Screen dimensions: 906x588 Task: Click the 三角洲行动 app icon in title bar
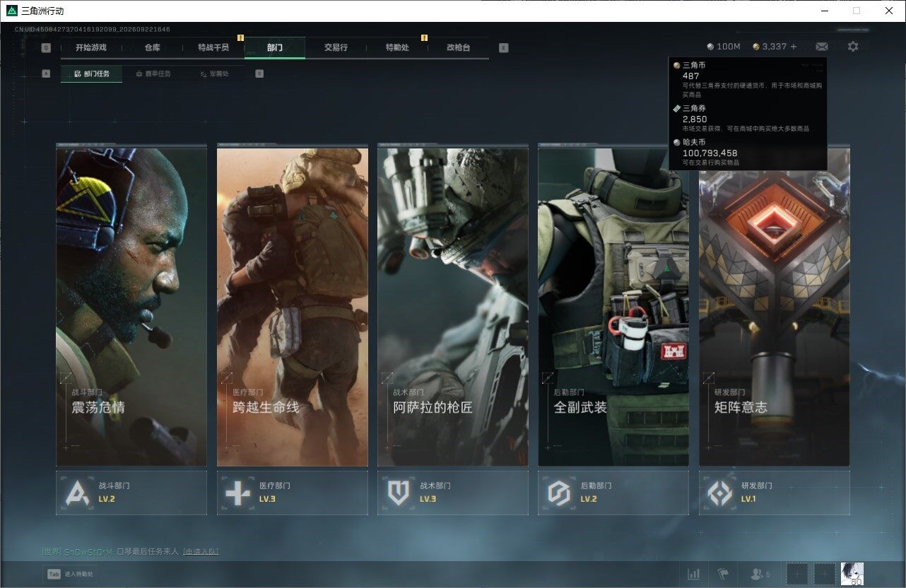11,11
